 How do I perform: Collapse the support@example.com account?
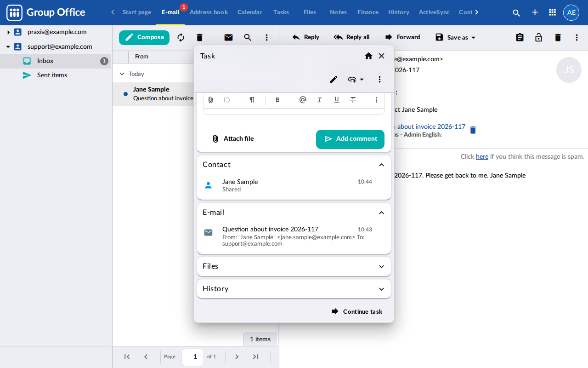pos(8,46)
